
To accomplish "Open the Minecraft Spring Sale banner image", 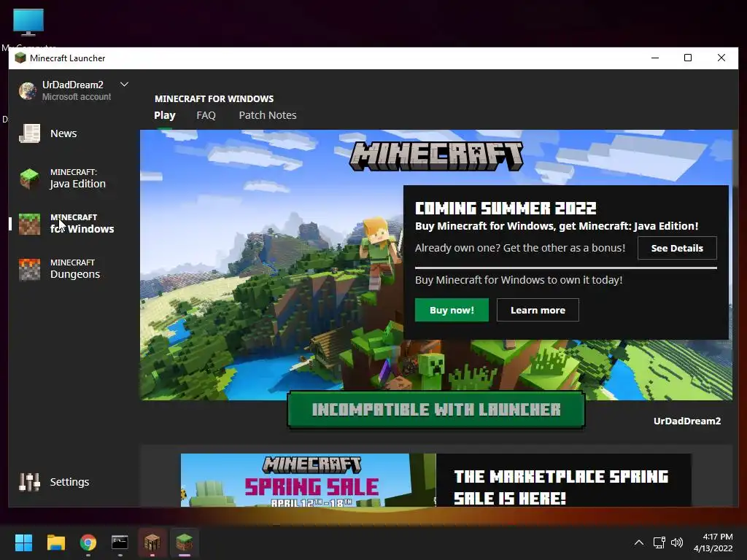I will (309, 480).
